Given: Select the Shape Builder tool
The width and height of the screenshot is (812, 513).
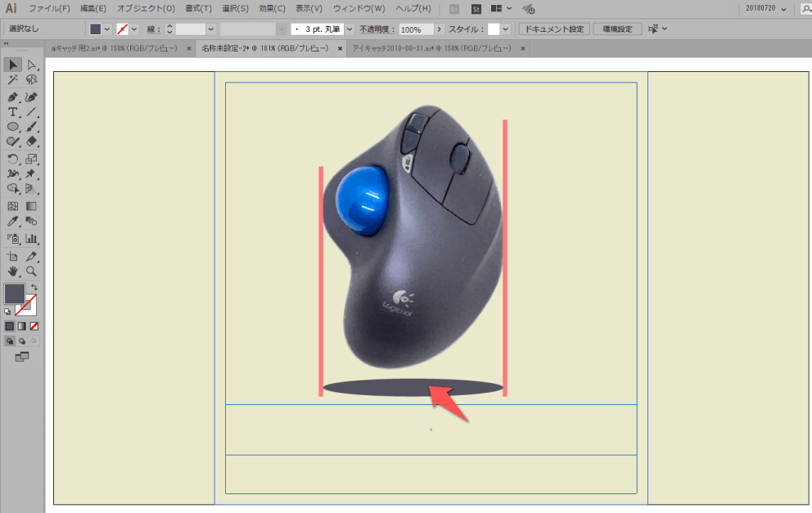Looking at the screenshot, I should click(13, 188).
